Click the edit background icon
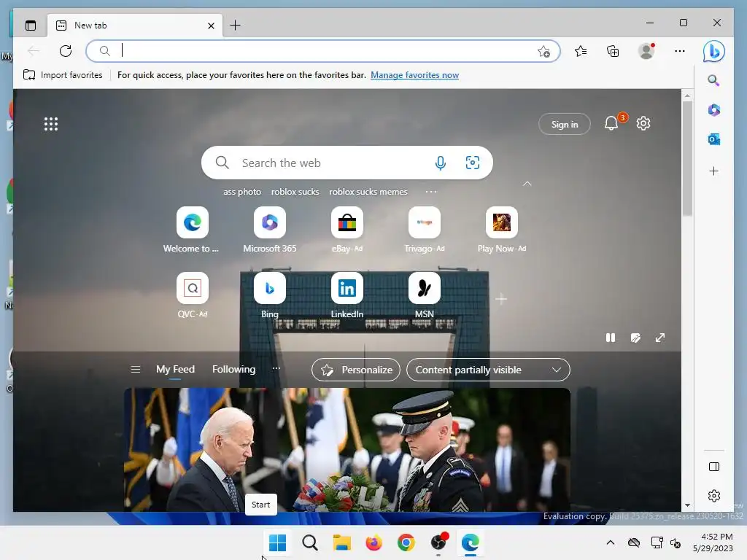 (x=635, y=338)
